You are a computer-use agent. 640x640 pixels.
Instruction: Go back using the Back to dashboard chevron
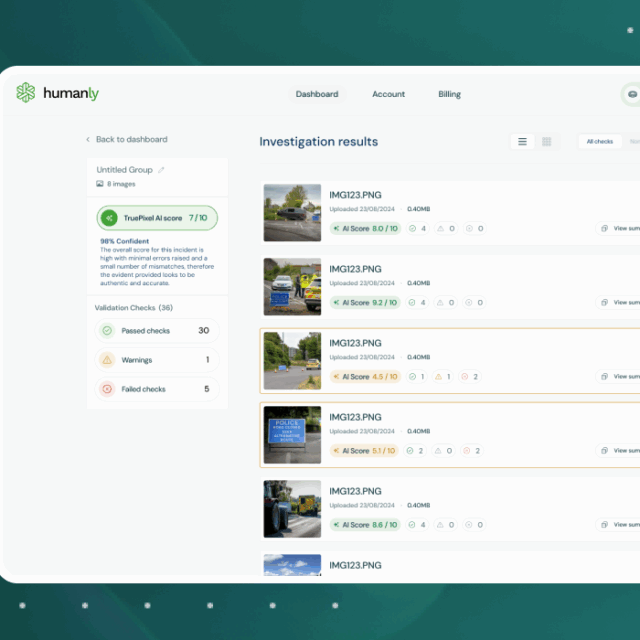pos(88,140)
